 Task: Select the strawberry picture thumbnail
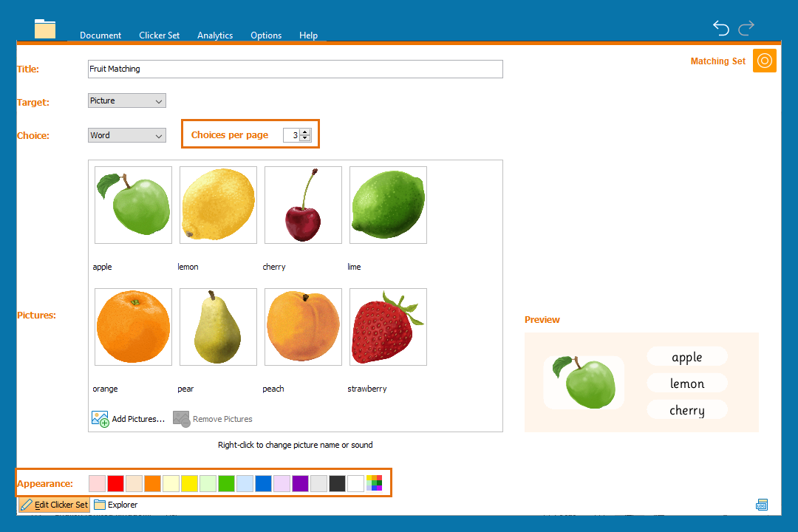click(x=388, y=327)
